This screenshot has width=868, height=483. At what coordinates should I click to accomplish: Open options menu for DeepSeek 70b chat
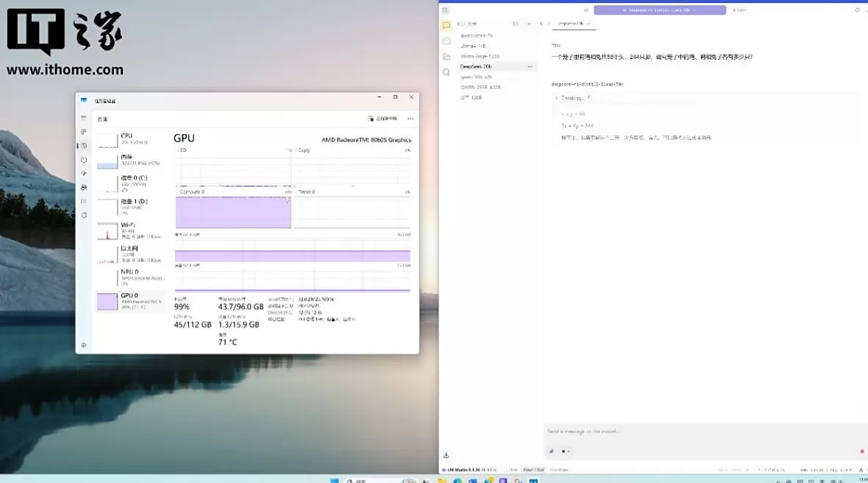click(x=530, y=66)
